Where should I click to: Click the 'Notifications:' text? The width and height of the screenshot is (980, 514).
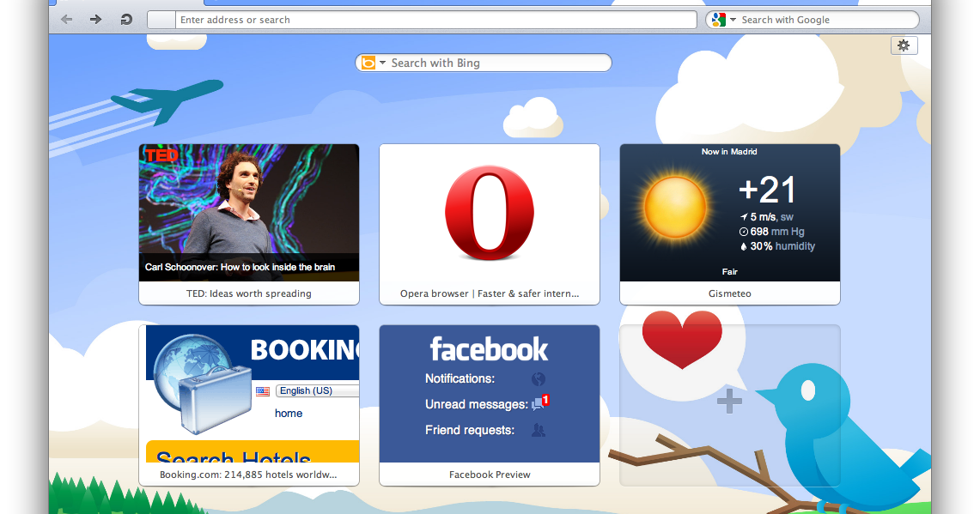[x=460, y=378]
